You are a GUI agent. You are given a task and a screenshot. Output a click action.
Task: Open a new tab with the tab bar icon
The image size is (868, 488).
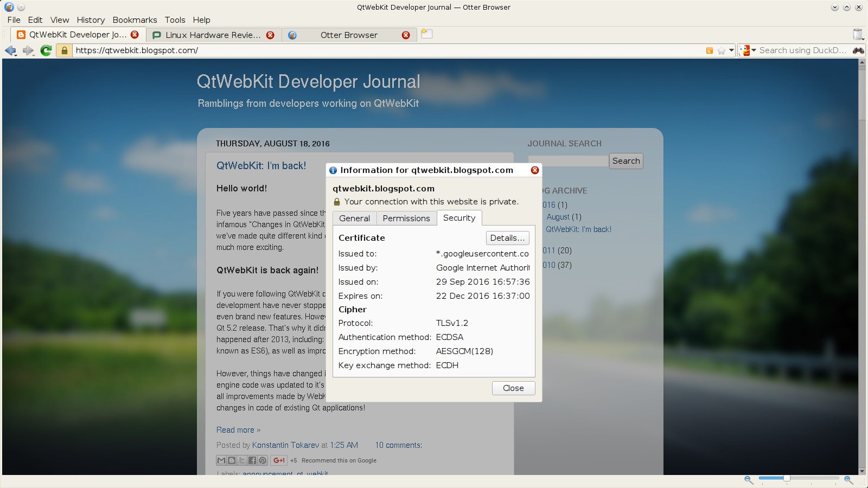(427, 34)
